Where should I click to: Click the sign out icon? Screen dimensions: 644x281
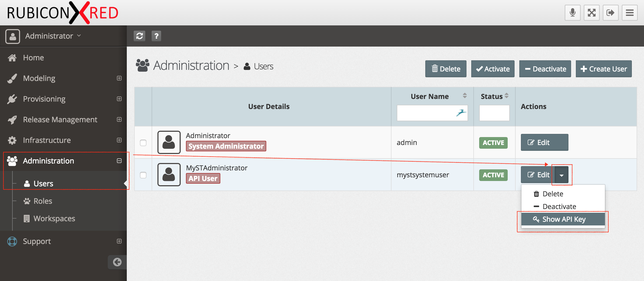pyautogui.click(x=610, y=13)
